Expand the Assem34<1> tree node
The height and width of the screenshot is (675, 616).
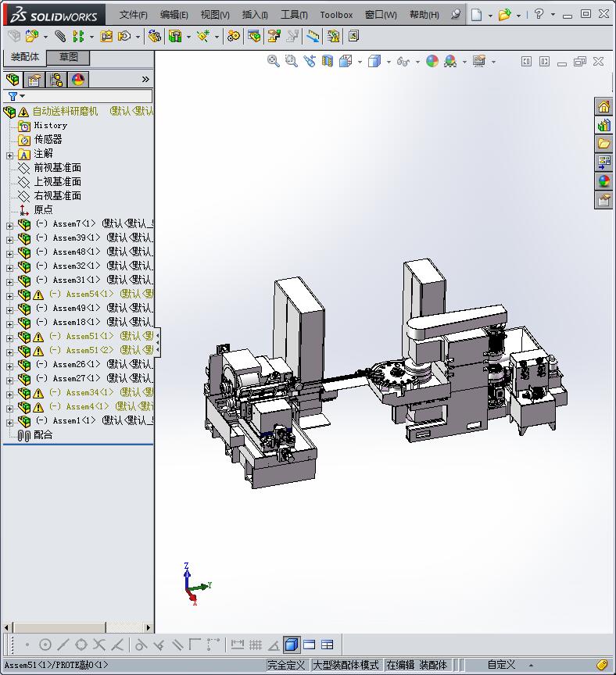[x=9, y=394]
